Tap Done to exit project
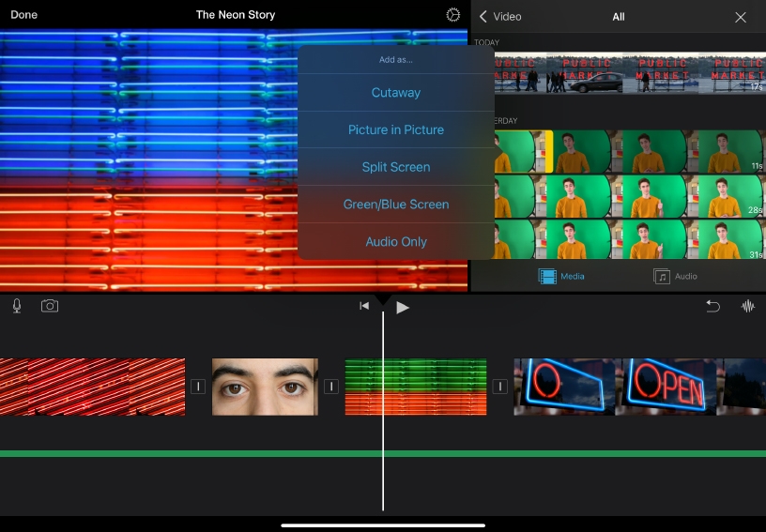 tap(24, 15)
